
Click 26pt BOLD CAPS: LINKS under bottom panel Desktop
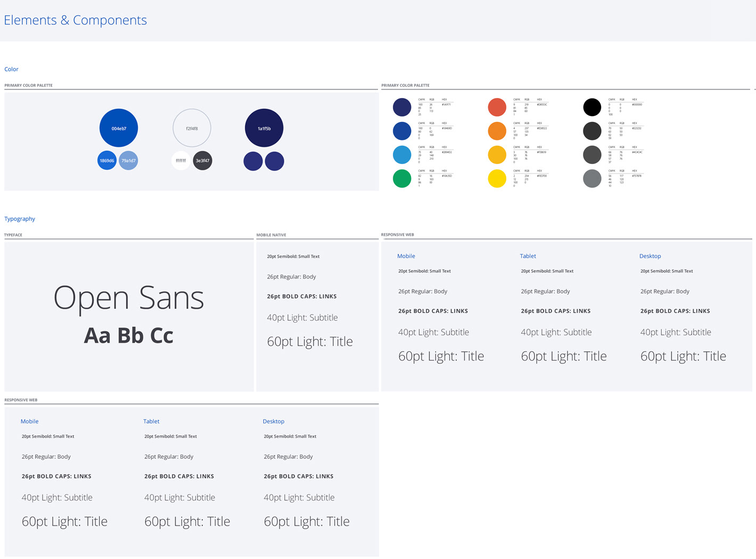pyautogui.click(x=299, y=476)
